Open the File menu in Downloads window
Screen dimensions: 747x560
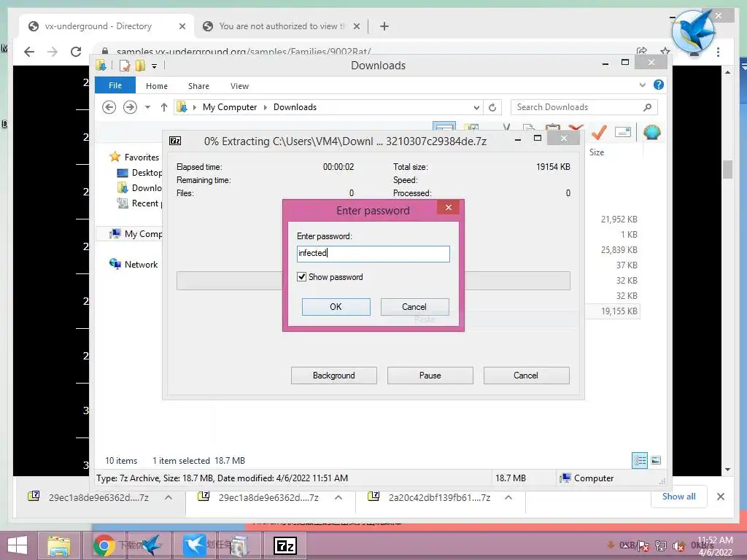(115, 85)
